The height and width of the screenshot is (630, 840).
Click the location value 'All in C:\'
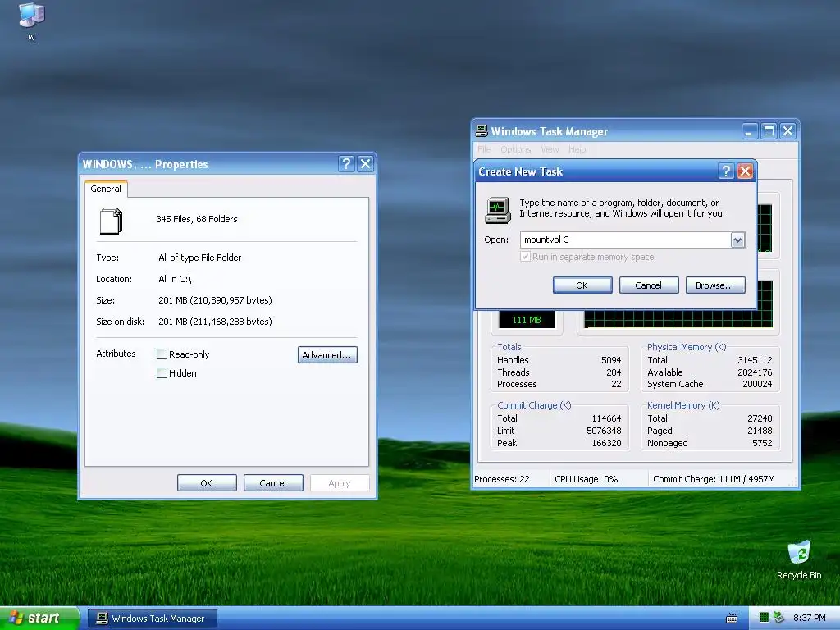(x=175, y=279)
